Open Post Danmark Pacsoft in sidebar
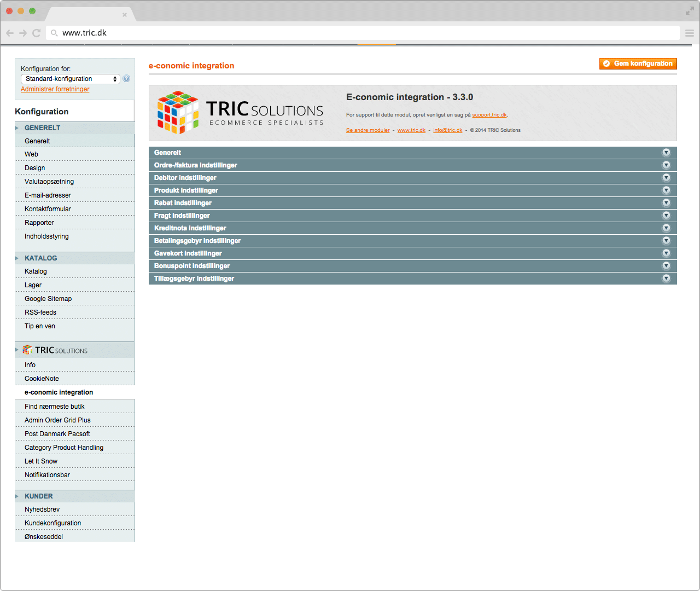The width and height of the screenshot is (700, 591). 74,434
